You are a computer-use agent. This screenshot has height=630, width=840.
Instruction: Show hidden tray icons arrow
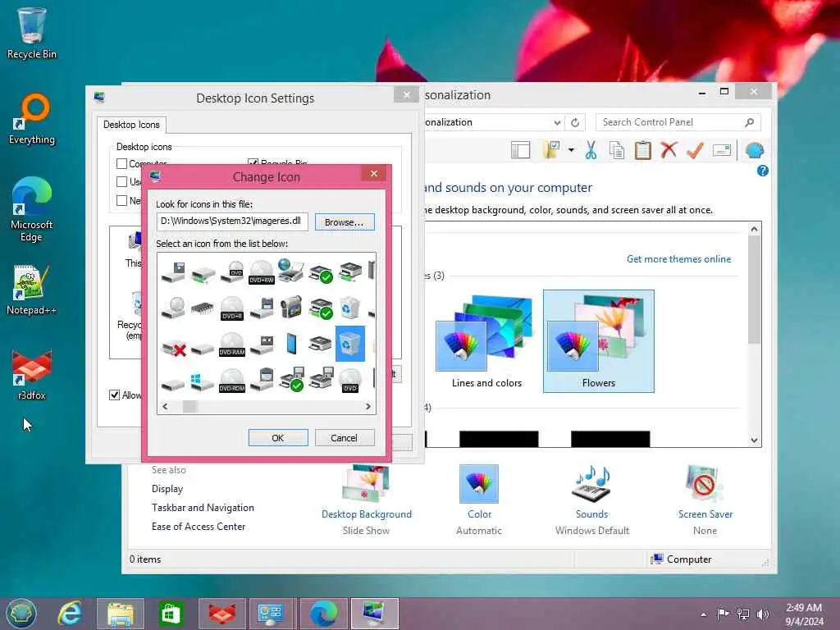click(x=703, y=614)
